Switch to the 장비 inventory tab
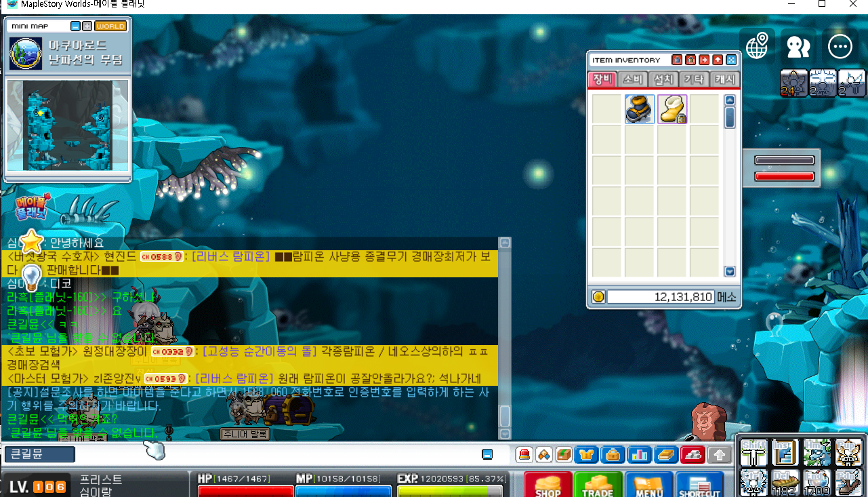The width and height of the screenshot is (868, 497). point(603,79)
